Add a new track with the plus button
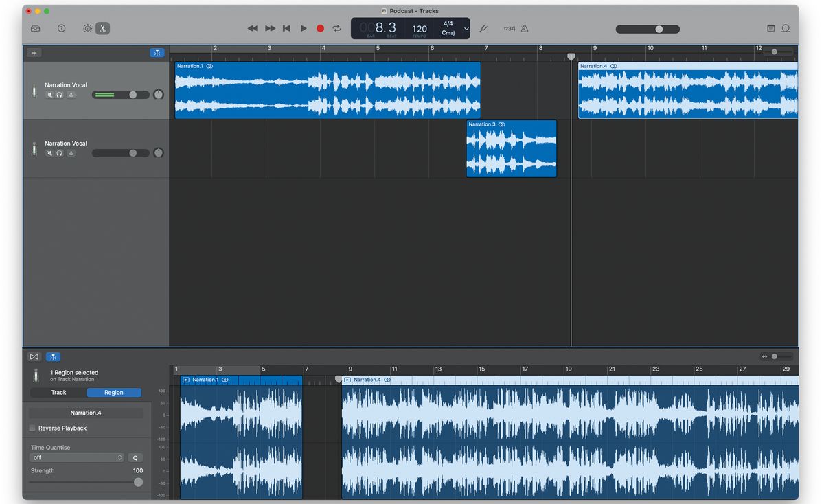Viewport: 824px width, 504px height. coord(33,52)
